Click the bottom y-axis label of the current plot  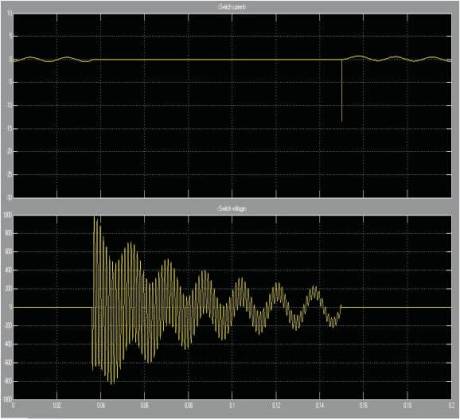point(10,197)
